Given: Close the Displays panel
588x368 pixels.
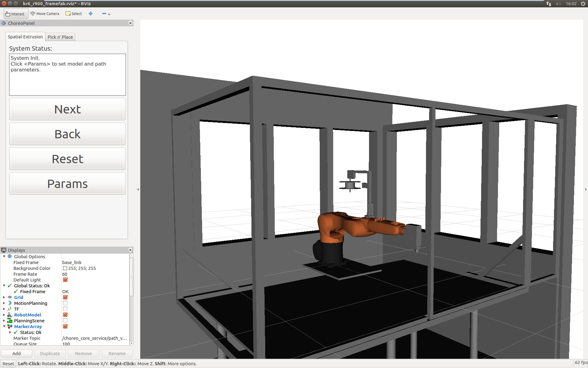Looking at the screenshot, I should pyautogui.click(x=130, y=250).
